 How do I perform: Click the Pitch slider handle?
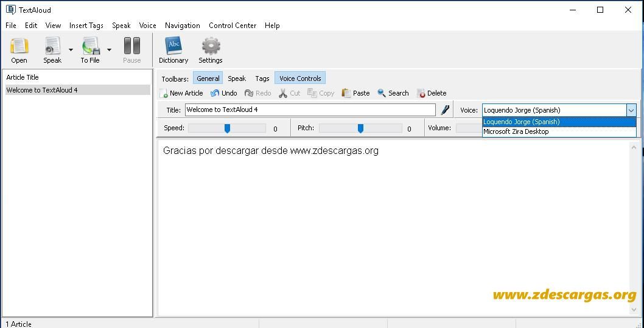click(x=360, y=128)
